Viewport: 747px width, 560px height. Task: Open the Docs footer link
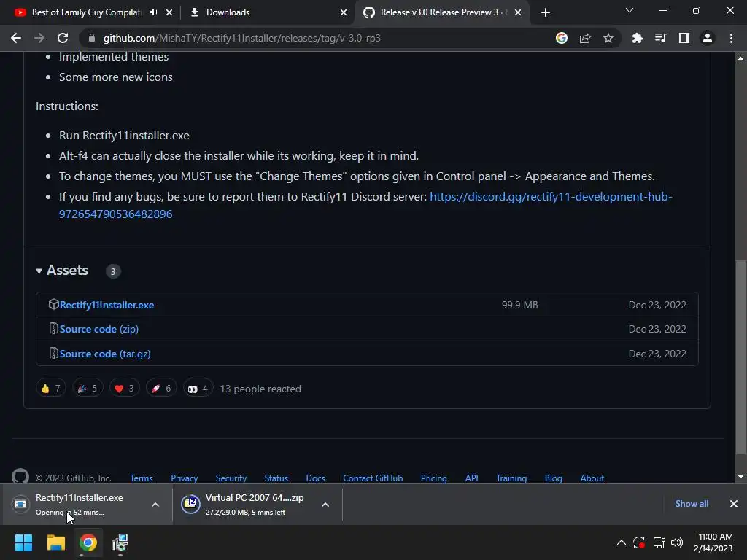[315, 478]
